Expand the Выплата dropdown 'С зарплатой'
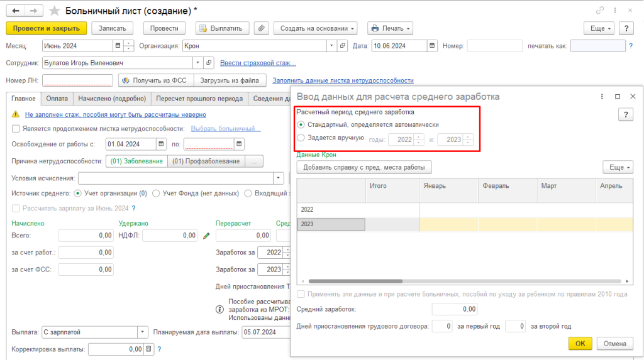The image size is (644, 360). coord(143,332)
